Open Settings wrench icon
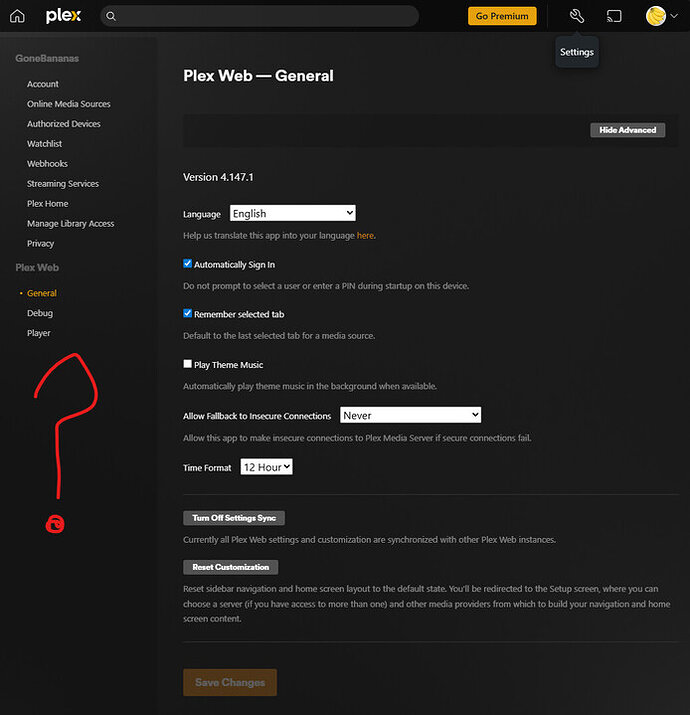The width and height of the screenshot is (690, 715). [x=577, y=16]
